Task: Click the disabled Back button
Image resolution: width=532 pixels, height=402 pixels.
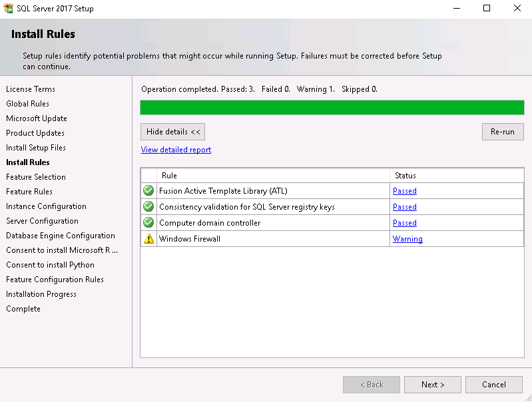Action: (x=372, y=385)
